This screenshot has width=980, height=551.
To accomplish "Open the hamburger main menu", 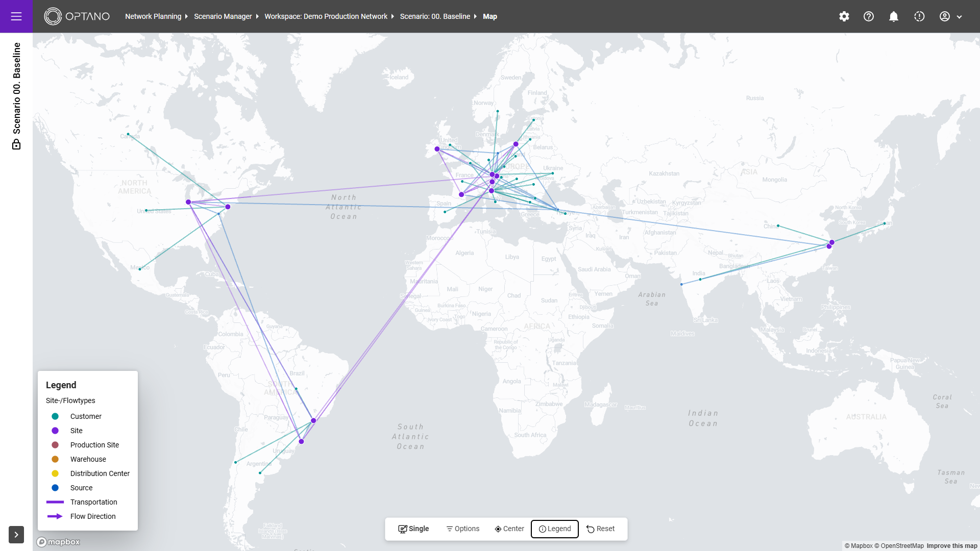I will pyautogui.click(x=16, y=16).
